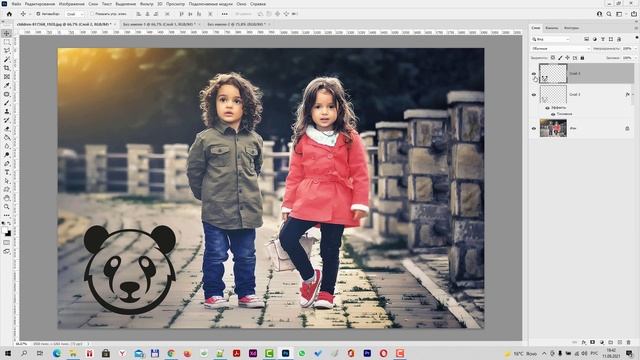
Task: Open the workspace switcher at top right
Action: point(620,14)
